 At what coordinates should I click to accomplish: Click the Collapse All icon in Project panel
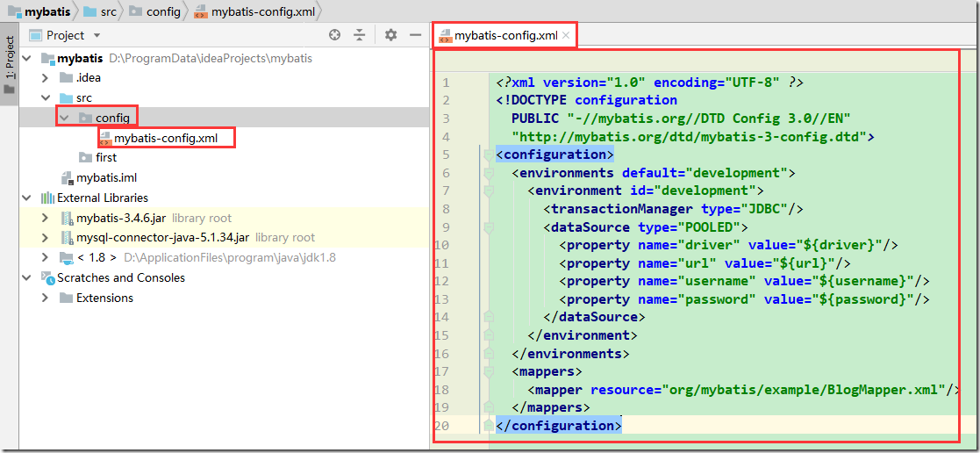click(x=359, y=35)
